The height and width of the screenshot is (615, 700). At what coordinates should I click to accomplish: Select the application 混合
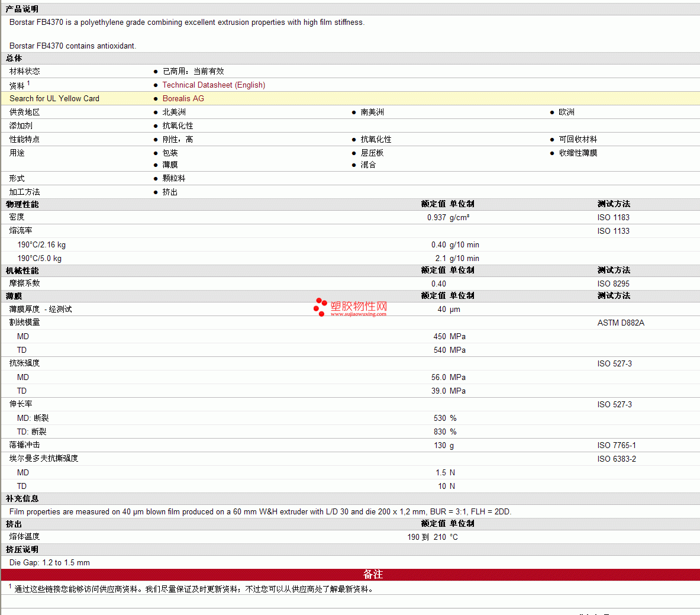point(368,165)
